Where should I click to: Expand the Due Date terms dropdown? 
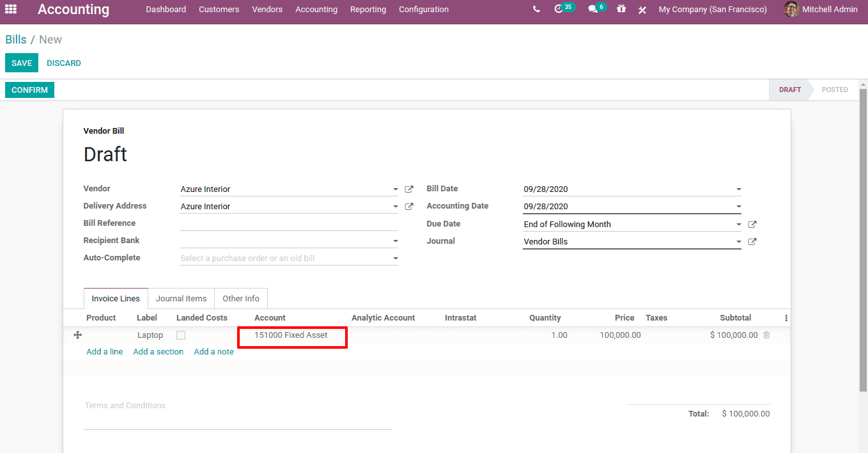739,225
